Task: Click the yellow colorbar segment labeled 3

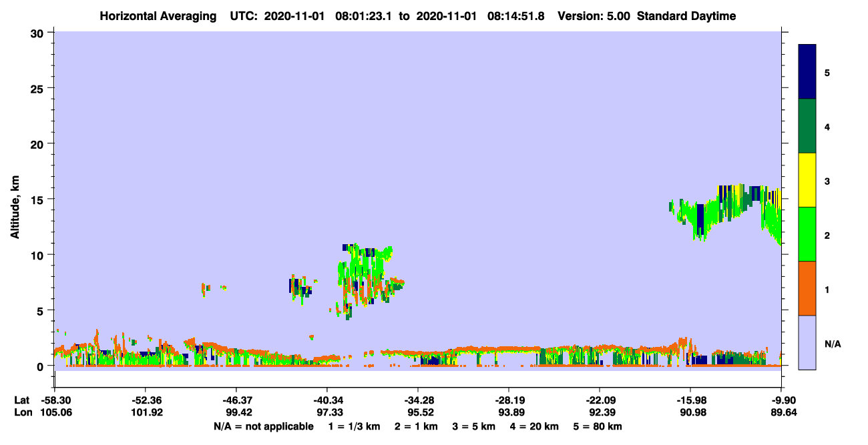Action: tap(807, 180)
